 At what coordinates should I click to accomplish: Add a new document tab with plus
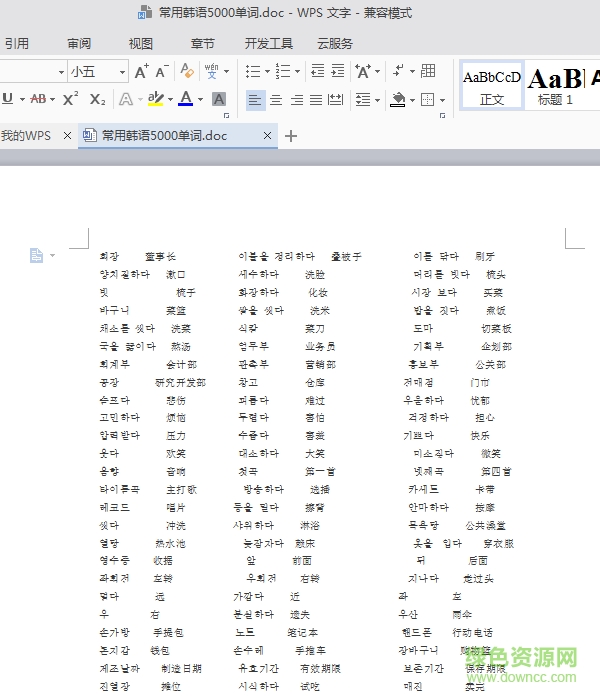coord(291,136)
